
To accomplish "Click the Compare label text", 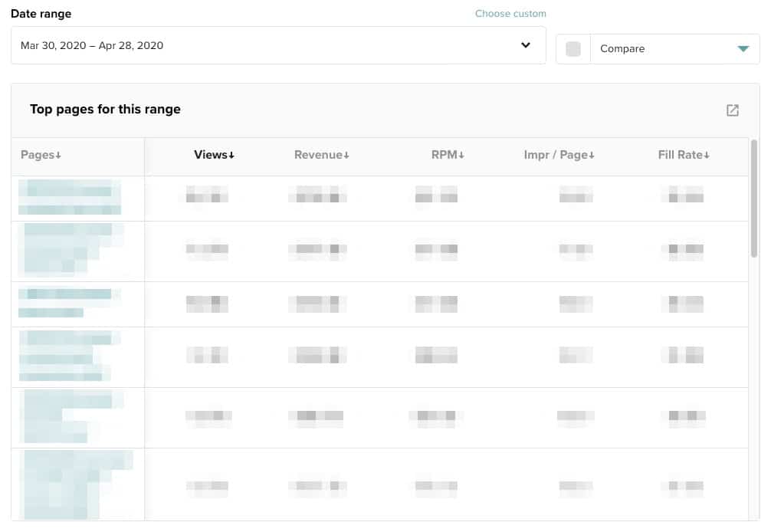I will click(622, 48).
